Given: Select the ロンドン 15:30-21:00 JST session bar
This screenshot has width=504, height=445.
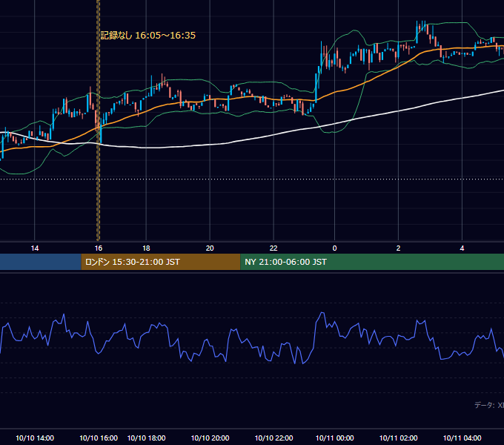Looking at the screenshot, I should 161,262.
